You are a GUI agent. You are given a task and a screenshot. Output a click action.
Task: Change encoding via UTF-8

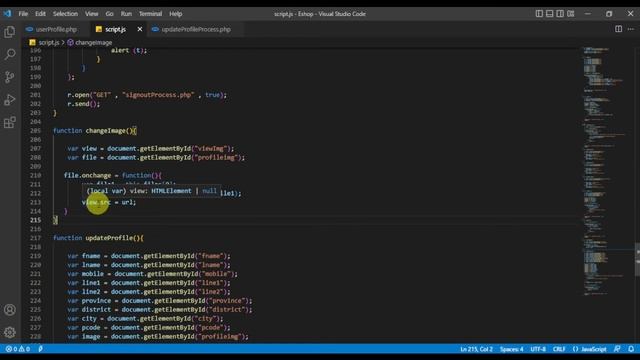click(x=538, y=349)
